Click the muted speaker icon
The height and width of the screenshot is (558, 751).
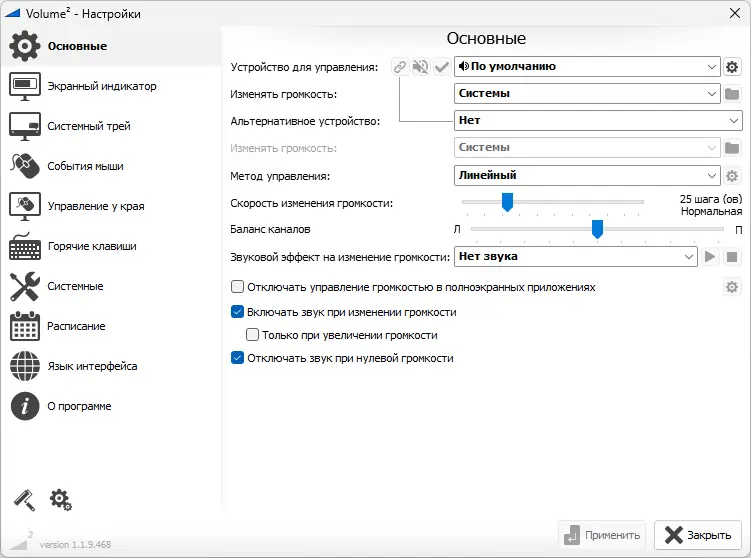pyautogui.click(x=421, y=67)
